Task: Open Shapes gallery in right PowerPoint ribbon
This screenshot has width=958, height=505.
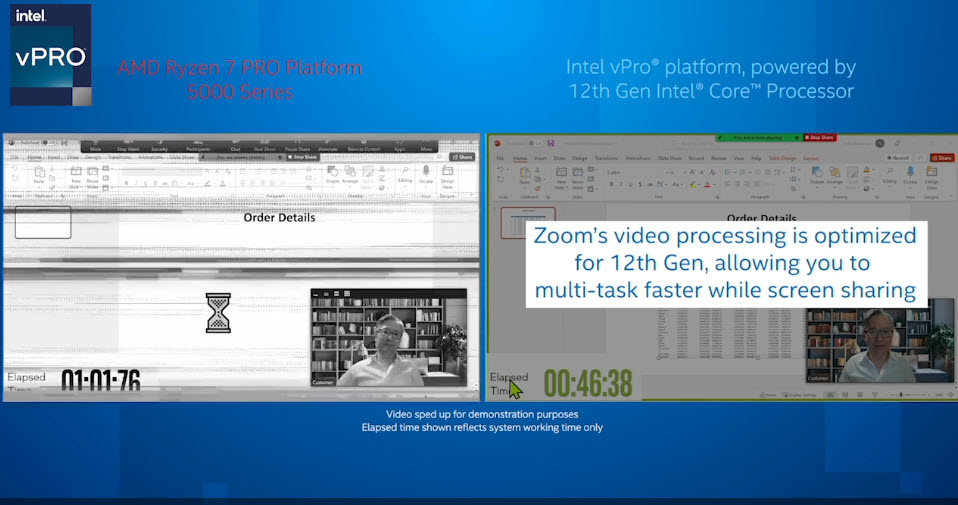Action: (817, 176)
